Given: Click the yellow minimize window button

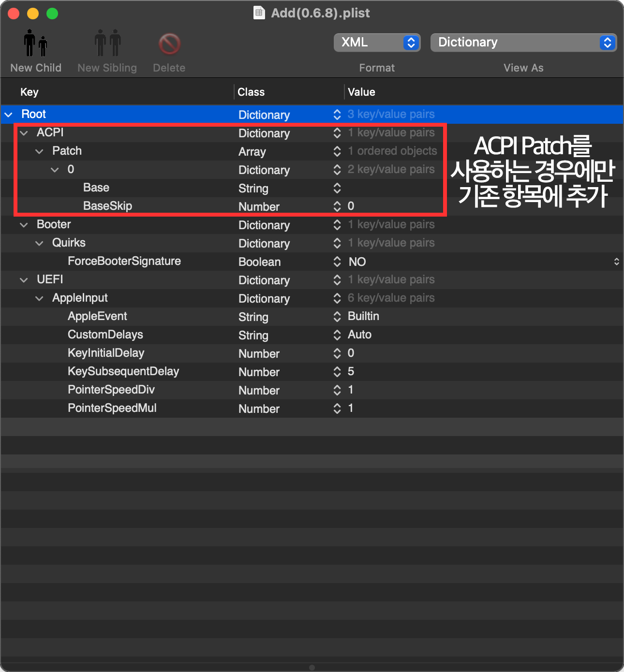Looking at the screenshot, I should point(33,14).
